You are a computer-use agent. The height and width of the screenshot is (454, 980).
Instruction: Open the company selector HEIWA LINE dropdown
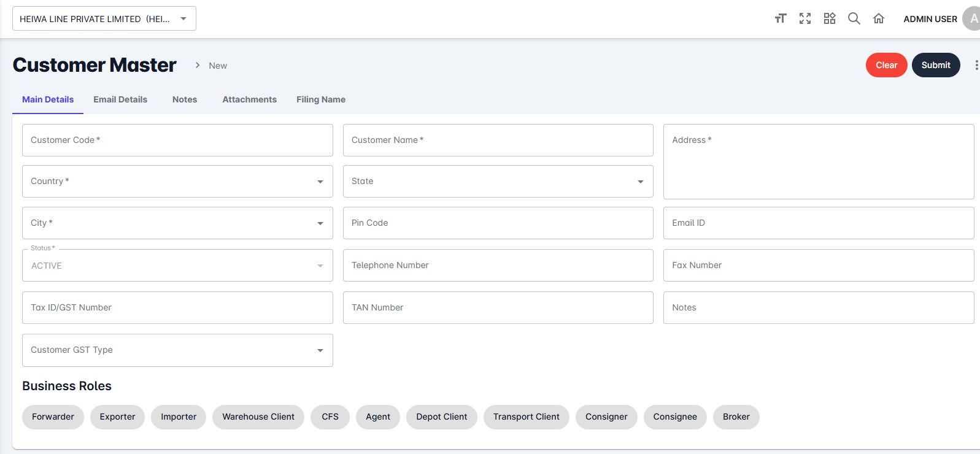(104, 19)
